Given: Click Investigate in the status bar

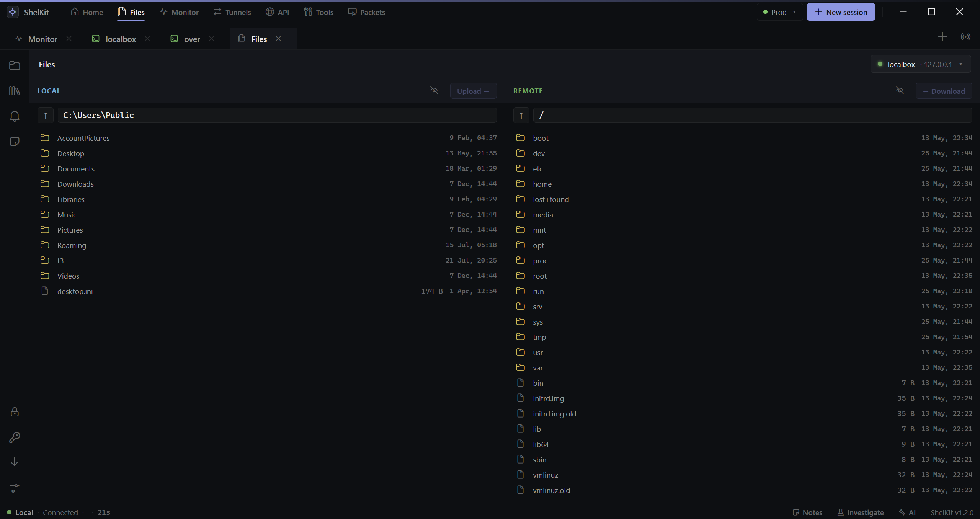Looking at the screenshot, I should [x=861, y=512].
